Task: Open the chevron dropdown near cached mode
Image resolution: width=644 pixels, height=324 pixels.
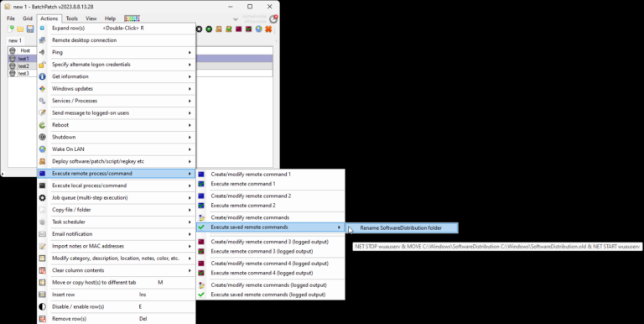Action: coord(236,19)
